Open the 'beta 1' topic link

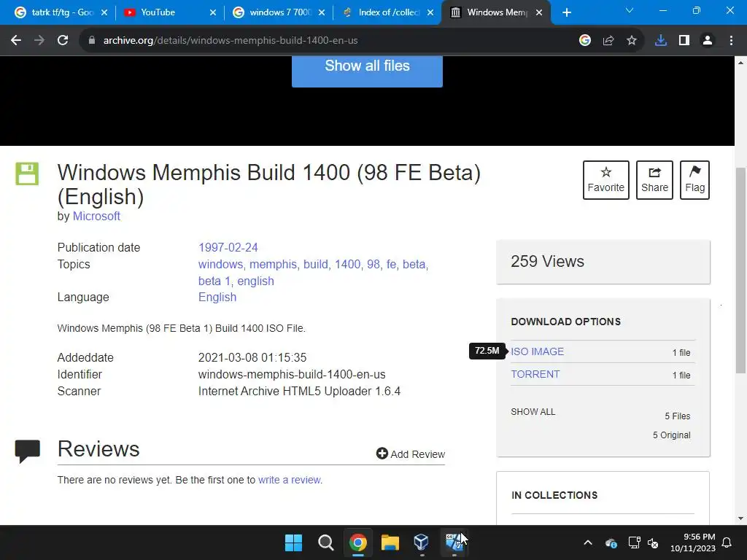pyautogui.click(x=214, y=281)
